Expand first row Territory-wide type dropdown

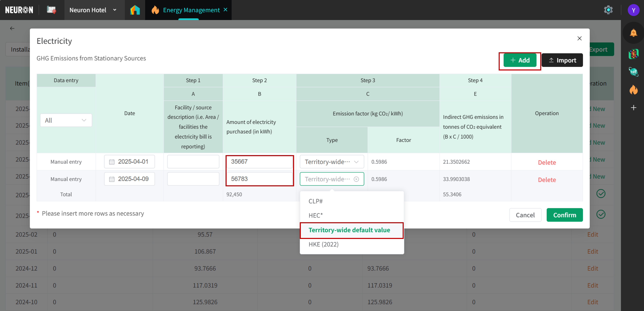[332, 162]
